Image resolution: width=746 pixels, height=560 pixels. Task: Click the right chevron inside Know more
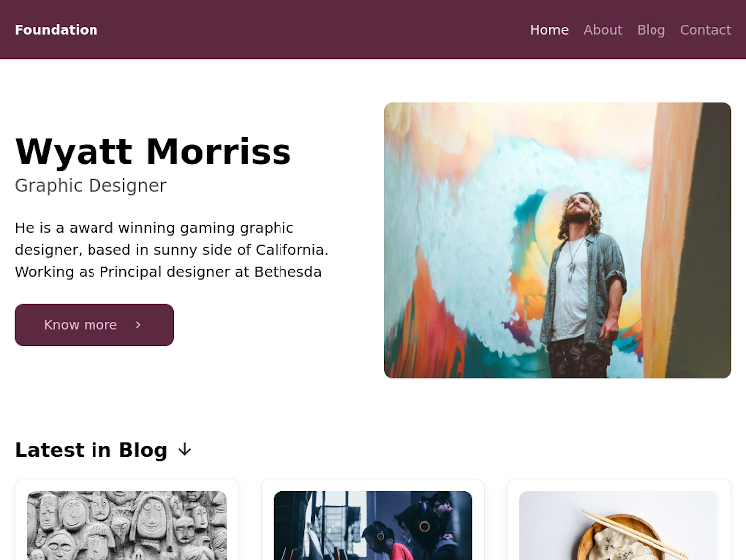click(x=138, y=325)
